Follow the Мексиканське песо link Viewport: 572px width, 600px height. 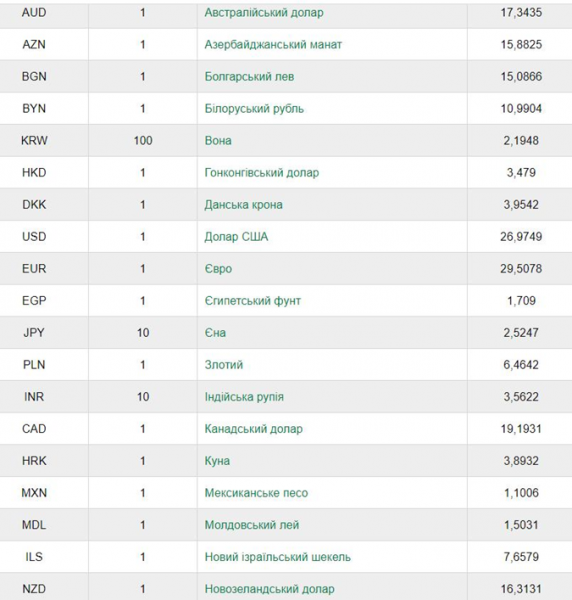pyautogui.click(x=256, y=493)
